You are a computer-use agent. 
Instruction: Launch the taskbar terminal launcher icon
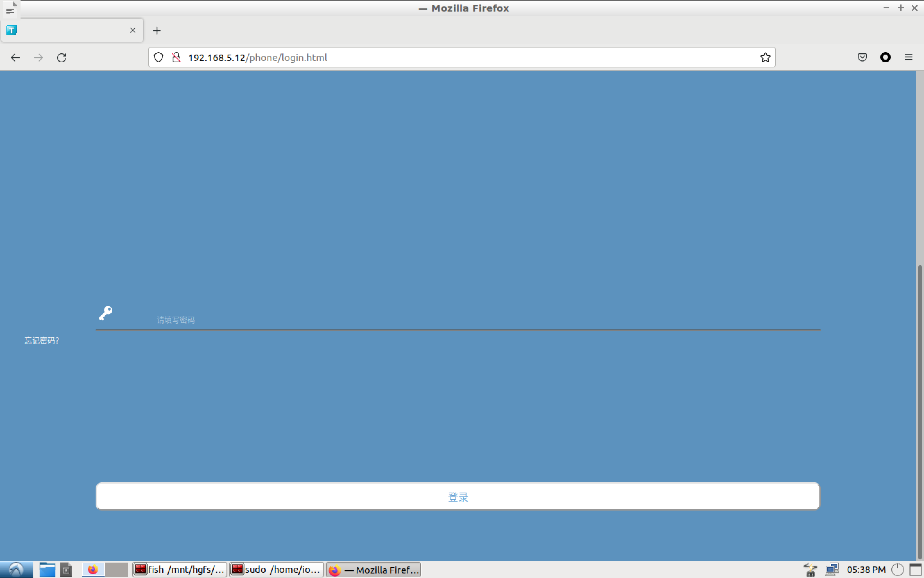[66, 570]
